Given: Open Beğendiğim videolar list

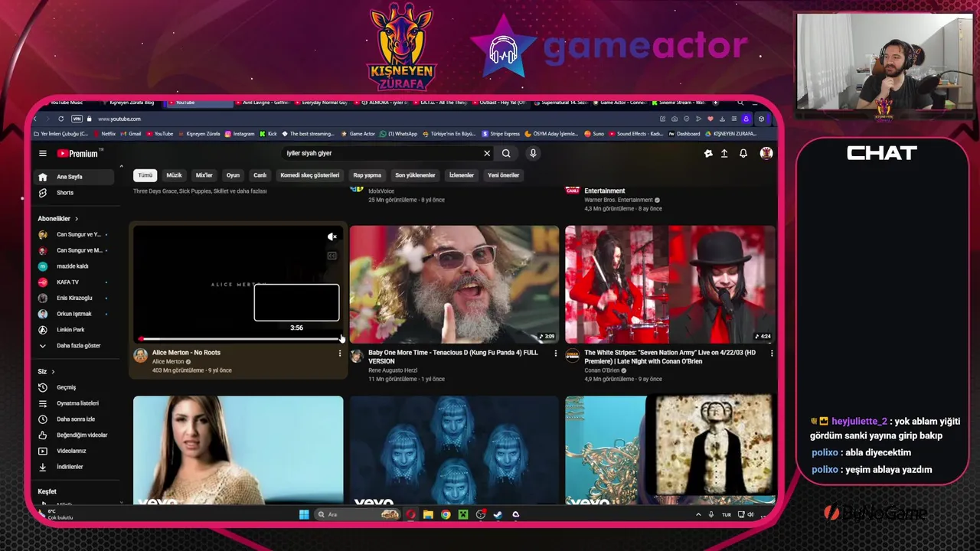Looking at the screenshot, I should (75, 435).
